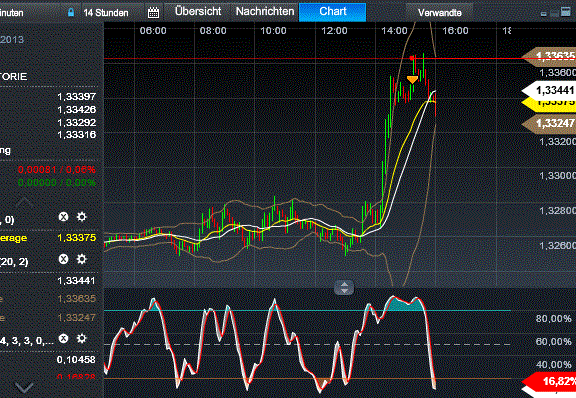This screenshot has width=576, height=398.
Task: Click the 80,00% stochastic axis label
Action: pyautogui.click(x=554, y=319)
